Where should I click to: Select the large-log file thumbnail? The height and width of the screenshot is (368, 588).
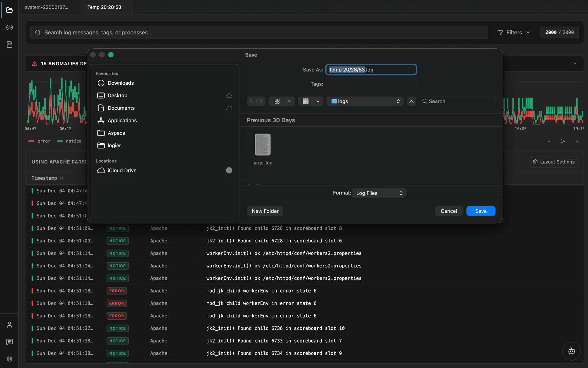coord(262,145)
